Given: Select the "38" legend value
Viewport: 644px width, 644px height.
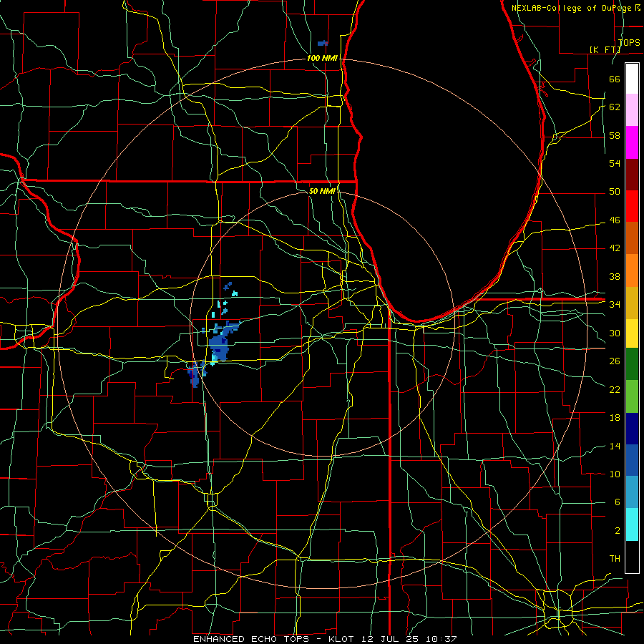Looking at the screenshot, I should (x=615, y=276).
